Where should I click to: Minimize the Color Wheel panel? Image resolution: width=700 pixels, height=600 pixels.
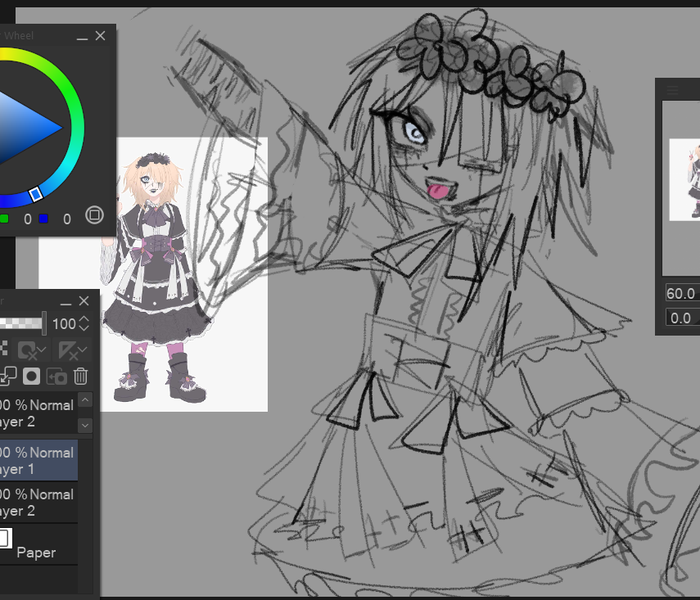(82, 36)
